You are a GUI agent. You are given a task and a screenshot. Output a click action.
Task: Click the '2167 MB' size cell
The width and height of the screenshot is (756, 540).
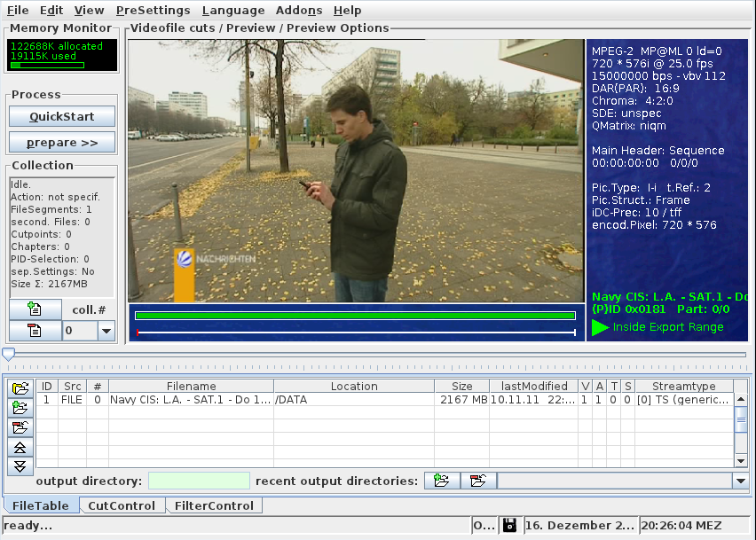[462, 400]
